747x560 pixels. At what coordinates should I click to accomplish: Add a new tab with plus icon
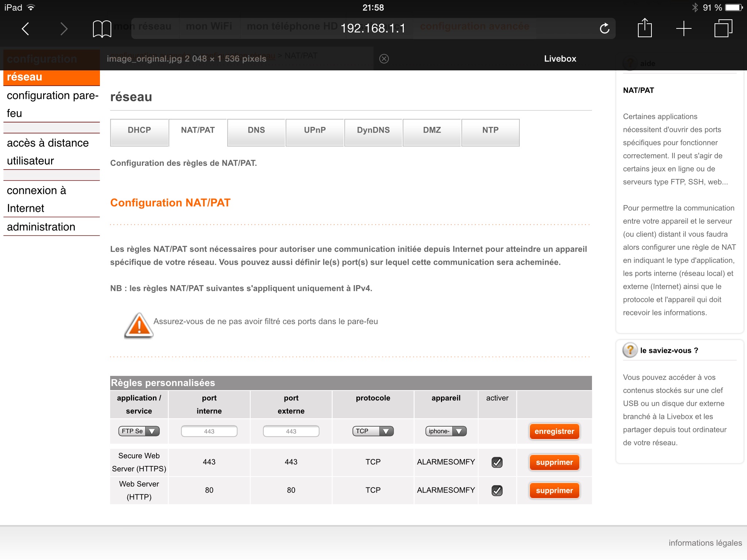coord(684,28)
